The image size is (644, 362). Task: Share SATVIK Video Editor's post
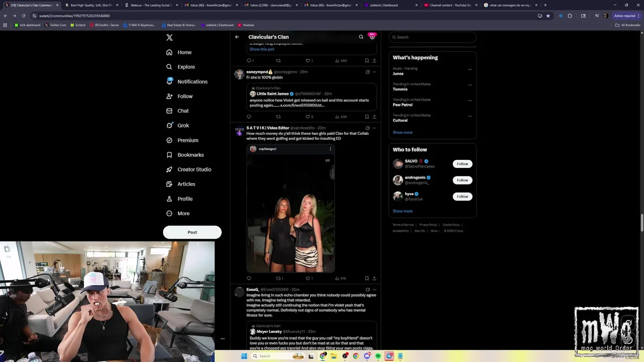374,278
